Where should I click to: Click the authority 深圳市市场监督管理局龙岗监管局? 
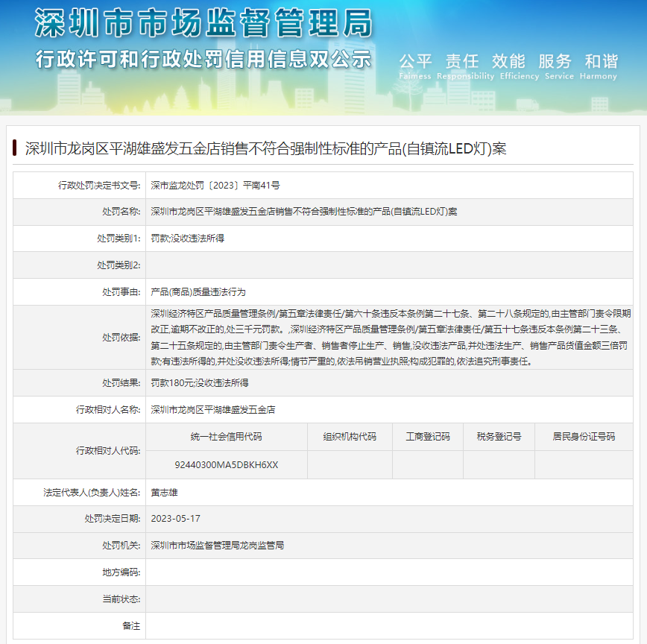click(x=217, y=546)
